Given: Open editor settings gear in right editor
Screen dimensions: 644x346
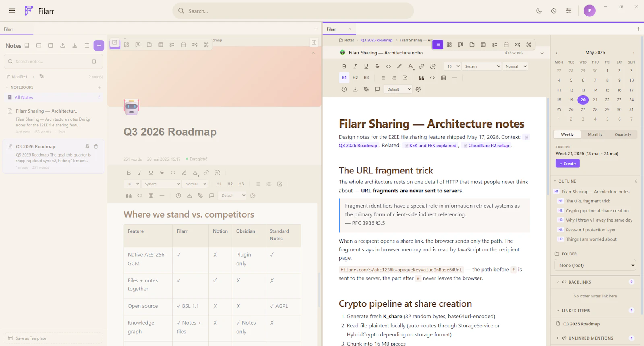Looking at the screenshot, I should 418,89.
